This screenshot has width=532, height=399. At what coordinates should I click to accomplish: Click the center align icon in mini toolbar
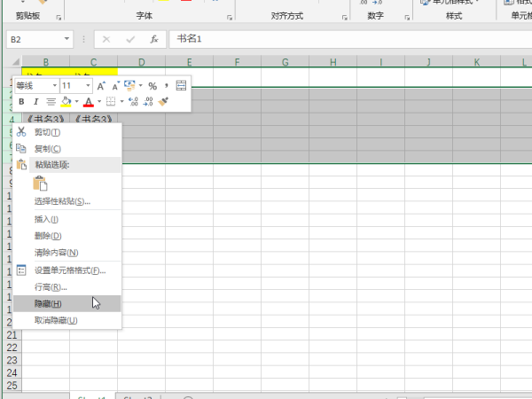point(51,102)
